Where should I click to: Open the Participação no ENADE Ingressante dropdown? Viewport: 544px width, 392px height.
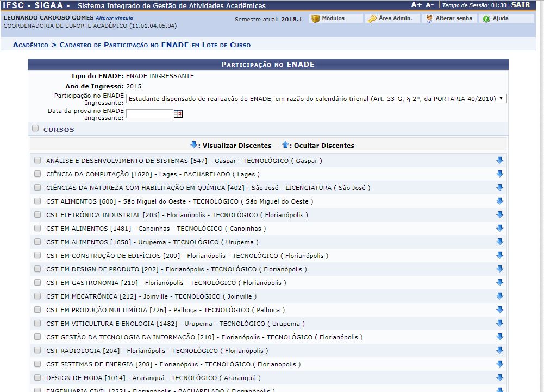(316, 99)
